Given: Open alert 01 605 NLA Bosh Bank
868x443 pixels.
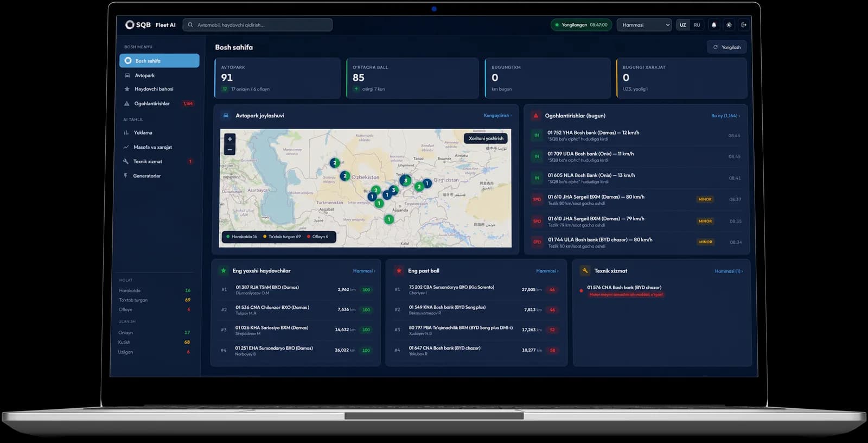Looking at the screenshot, I should [636, 178].
